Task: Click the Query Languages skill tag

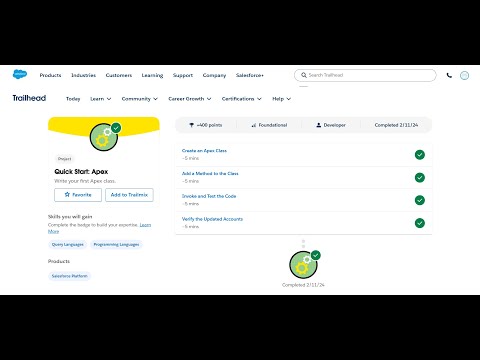Action: (x=68, y=244)
